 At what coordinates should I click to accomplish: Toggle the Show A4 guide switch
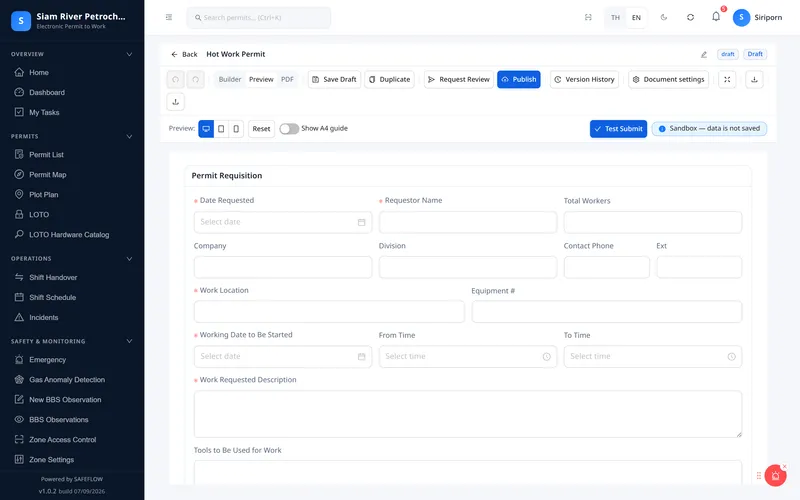coord(289,129)
